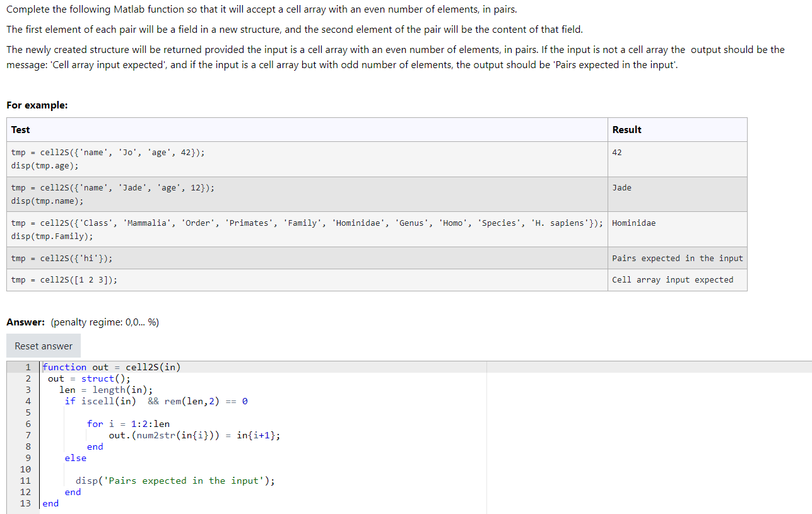Click the disp statement on line 11
This screenshot has width=812, height=514.
coord(126,480)
